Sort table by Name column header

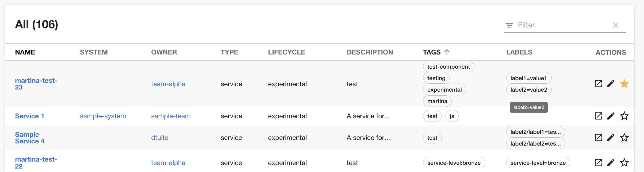pos(25,52)
